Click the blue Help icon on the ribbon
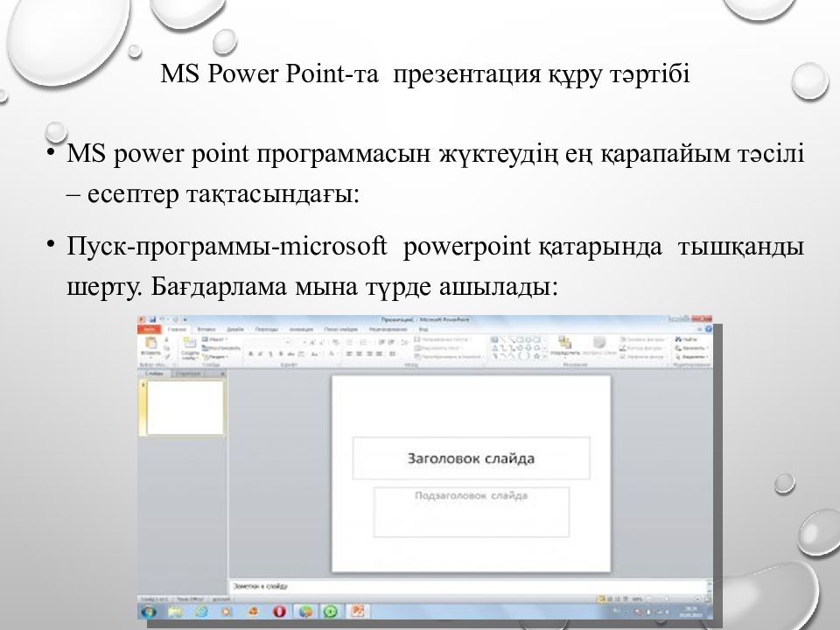This screenshot has height=630, width=840. click(708, 329)
